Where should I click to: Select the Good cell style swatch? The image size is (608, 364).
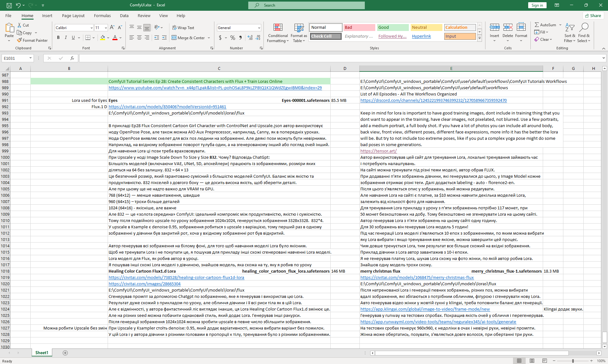[x=393, y=27]
